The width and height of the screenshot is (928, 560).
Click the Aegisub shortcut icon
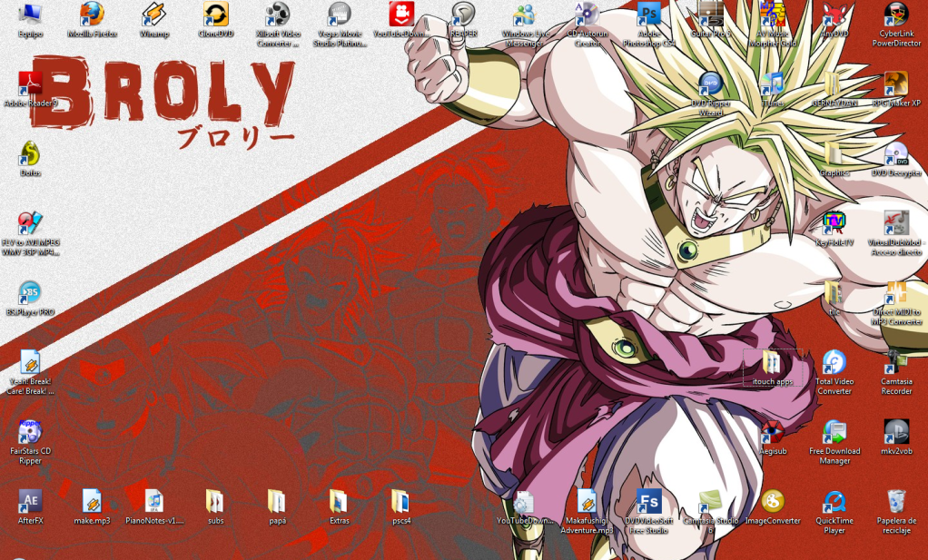[772, 432]
